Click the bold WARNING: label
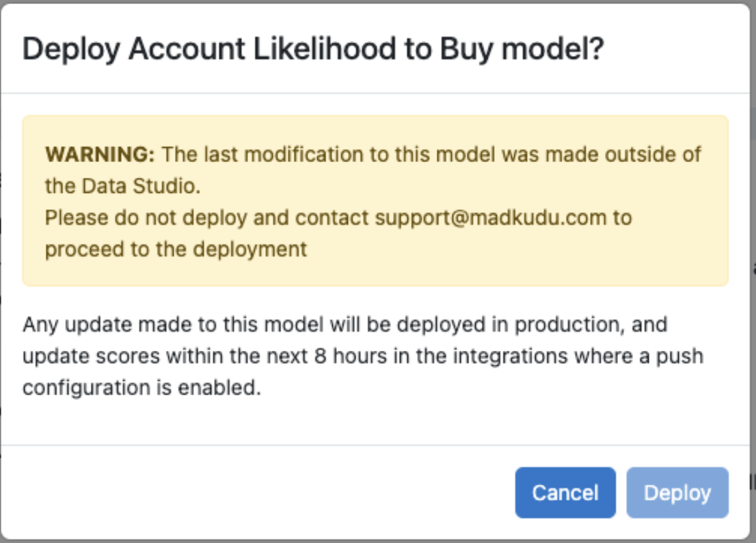The width and height of the screenshot is (756, 543). point(100,155)
